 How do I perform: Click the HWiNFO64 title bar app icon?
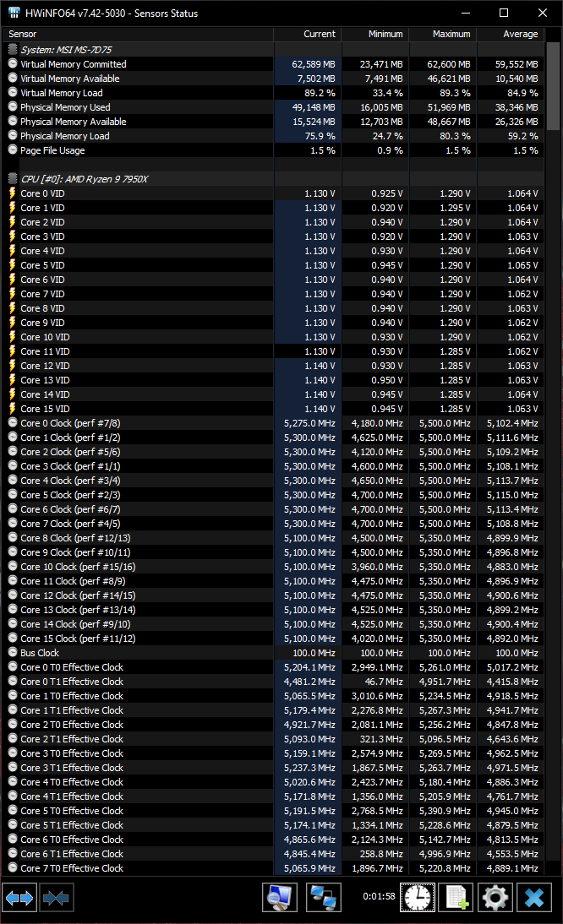click(14, 13)
